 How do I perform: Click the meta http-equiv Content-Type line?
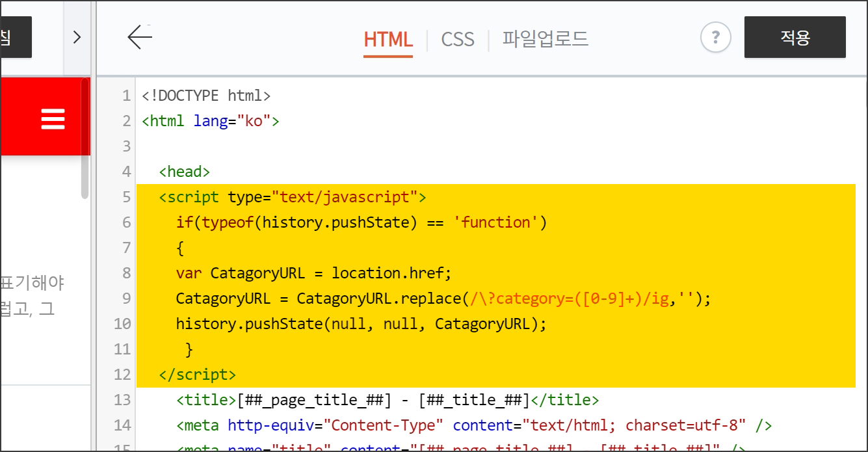pos(474,425)
